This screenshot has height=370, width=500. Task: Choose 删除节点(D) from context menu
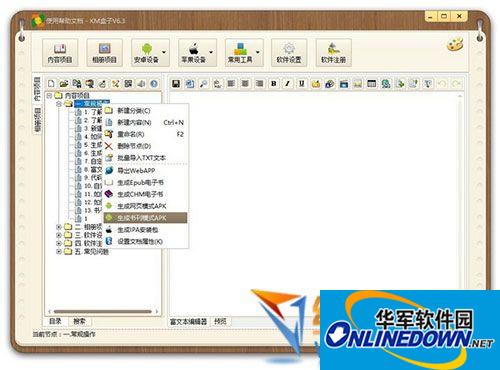pos(146,146)
